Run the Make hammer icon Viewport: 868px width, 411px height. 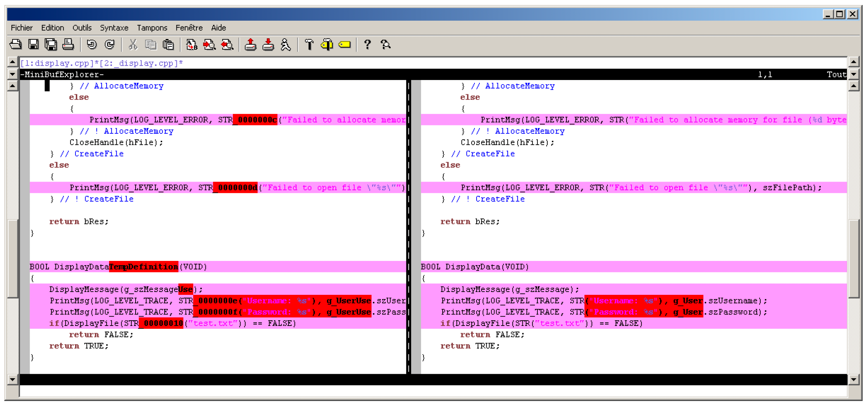pyautogui.click(x=309, y=45)
